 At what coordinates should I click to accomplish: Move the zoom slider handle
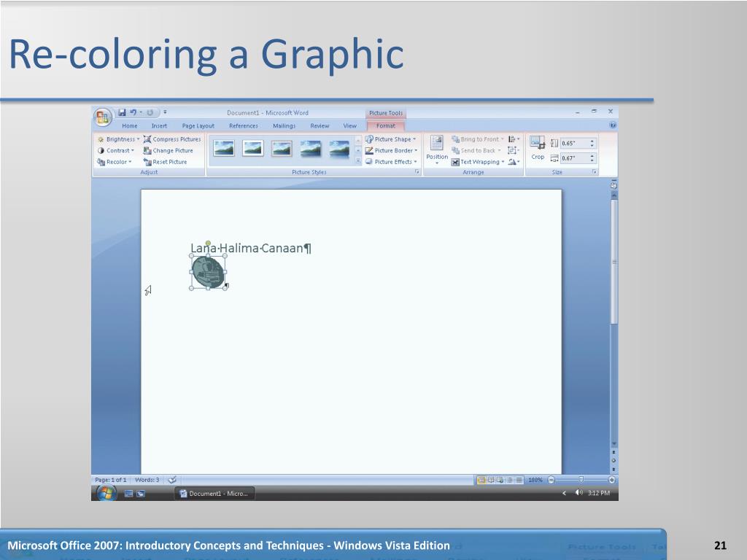(581, 480)
